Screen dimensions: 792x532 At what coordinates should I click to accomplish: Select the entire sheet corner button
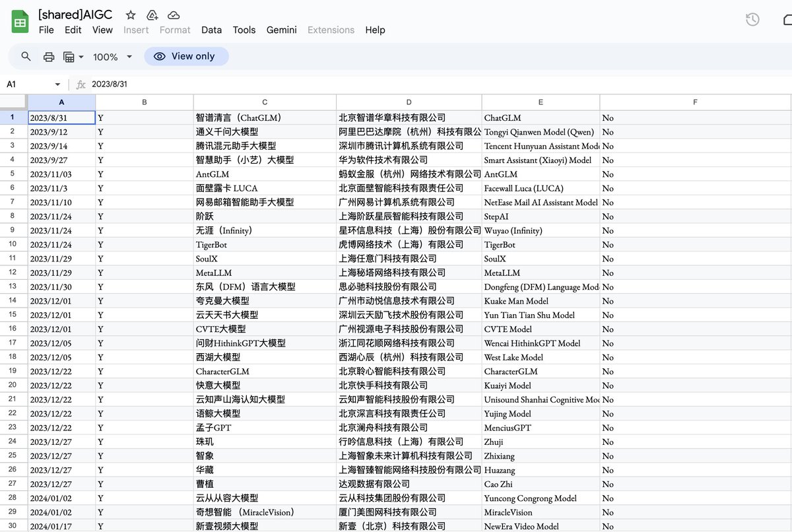[13, 102]
